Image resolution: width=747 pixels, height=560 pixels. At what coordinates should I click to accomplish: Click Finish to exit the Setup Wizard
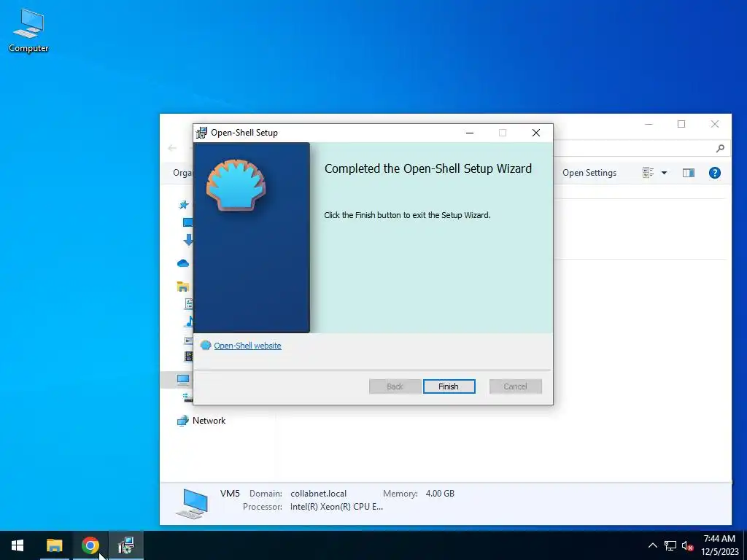pyautogui.click(x=449, y=386)
